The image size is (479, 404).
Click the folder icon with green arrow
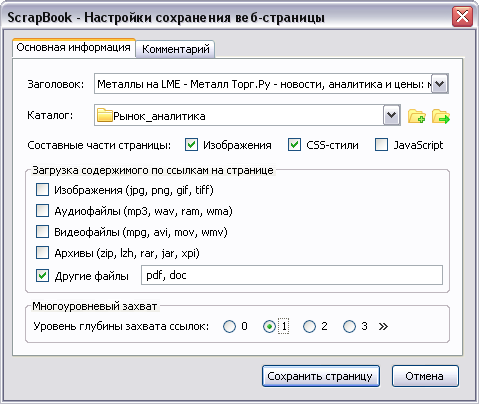[441, 116]
